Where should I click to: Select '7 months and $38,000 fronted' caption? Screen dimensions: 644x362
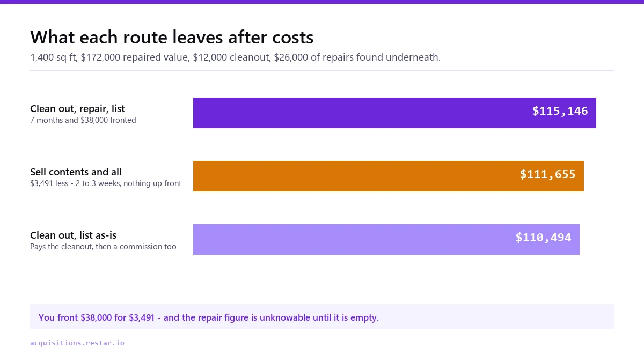pyautogui.click(x=83, y=120)
